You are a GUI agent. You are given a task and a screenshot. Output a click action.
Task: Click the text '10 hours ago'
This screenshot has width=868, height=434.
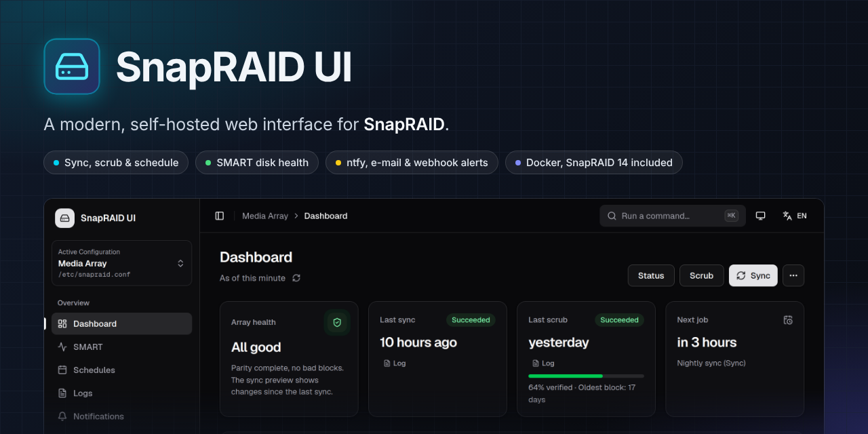pos(418,342)
